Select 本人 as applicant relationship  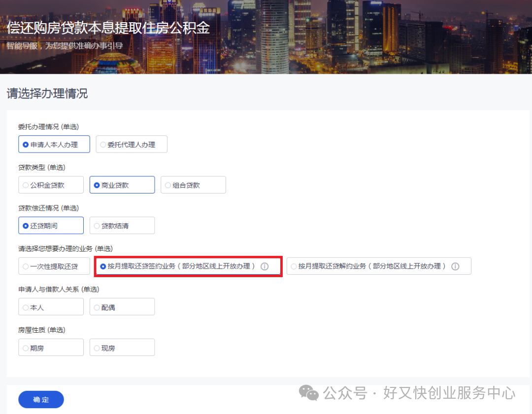click(51, 307)
